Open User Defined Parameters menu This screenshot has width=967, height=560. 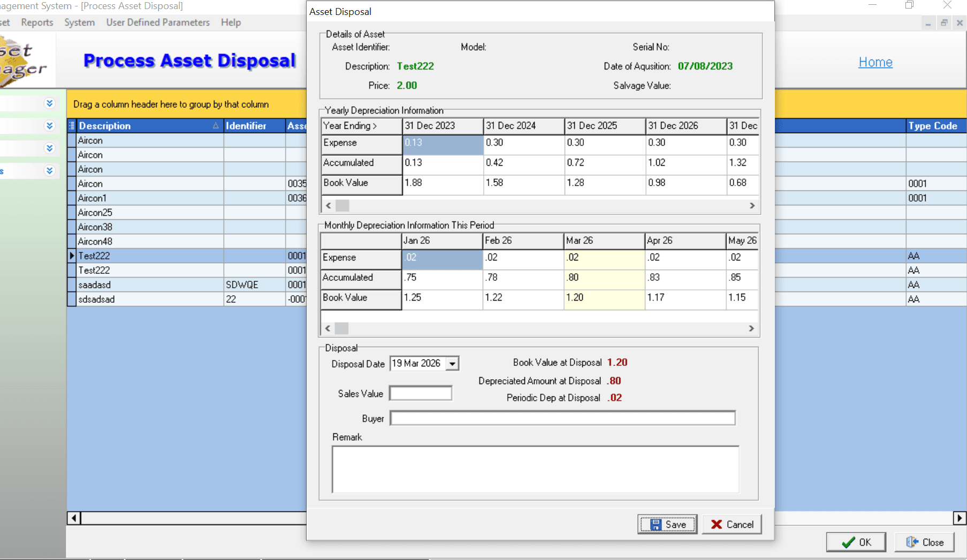[158, 22]
